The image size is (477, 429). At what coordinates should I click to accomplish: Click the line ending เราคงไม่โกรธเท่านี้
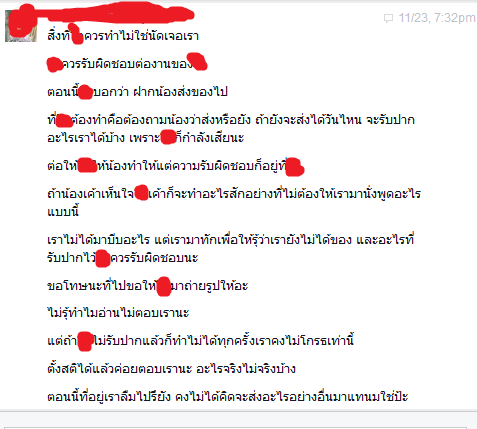200,341
